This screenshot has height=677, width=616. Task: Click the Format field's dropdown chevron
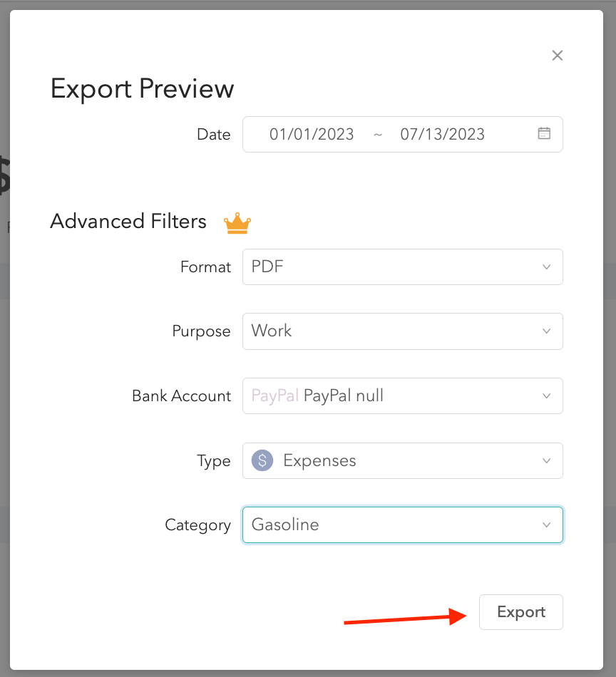coord(546,267)
